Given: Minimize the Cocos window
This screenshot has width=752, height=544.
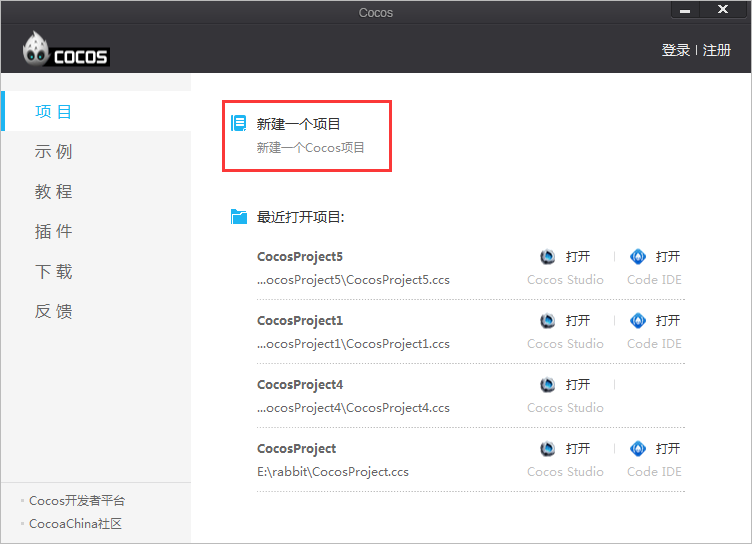Looking at the screenshot, I should pyautogui.click(x=685, y=10).
